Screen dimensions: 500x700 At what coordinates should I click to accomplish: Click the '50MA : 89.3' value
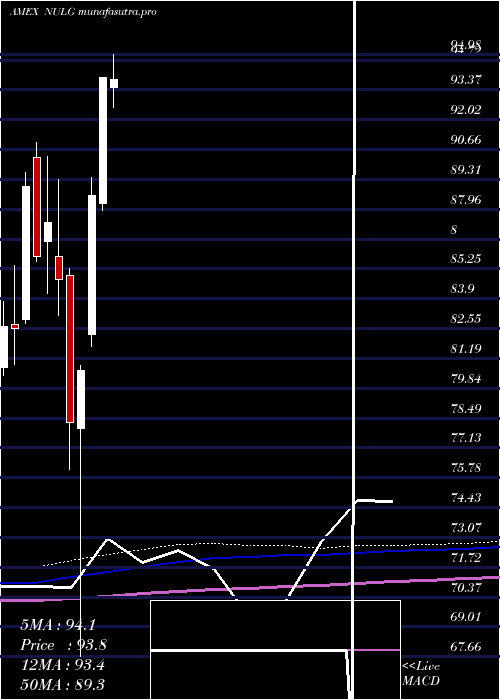coord(62,684)
